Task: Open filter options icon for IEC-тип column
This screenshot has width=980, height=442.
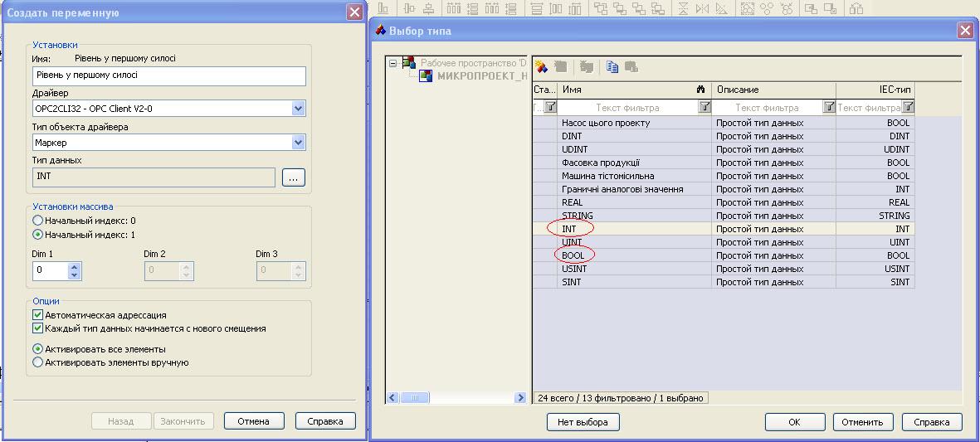Action: (908, 107)
